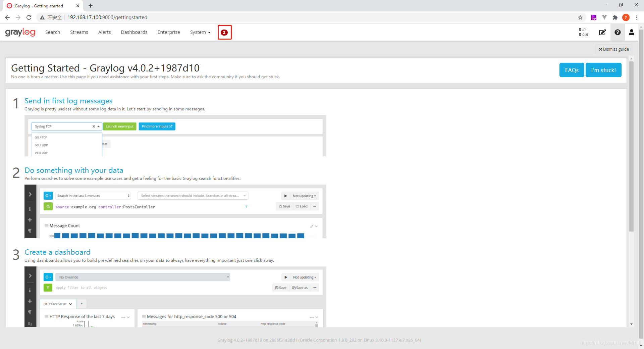The width and height of the screenshot is (644, 349).
Task: Expand the search sidebar chevron in step 2
Action: pyautogui.click(x=30, y=194)
